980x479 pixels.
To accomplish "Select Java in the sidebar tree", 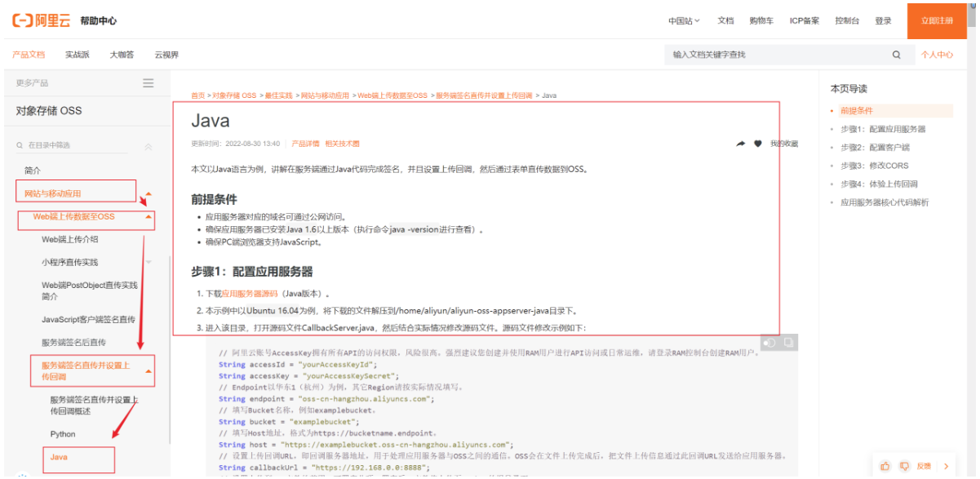I will tap(59, 457).
